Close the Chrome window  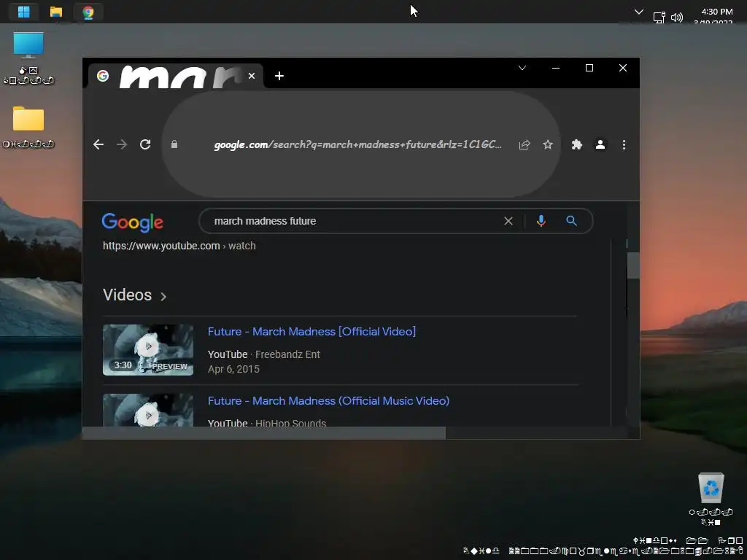pyautogui.click(x=623, y=68)
